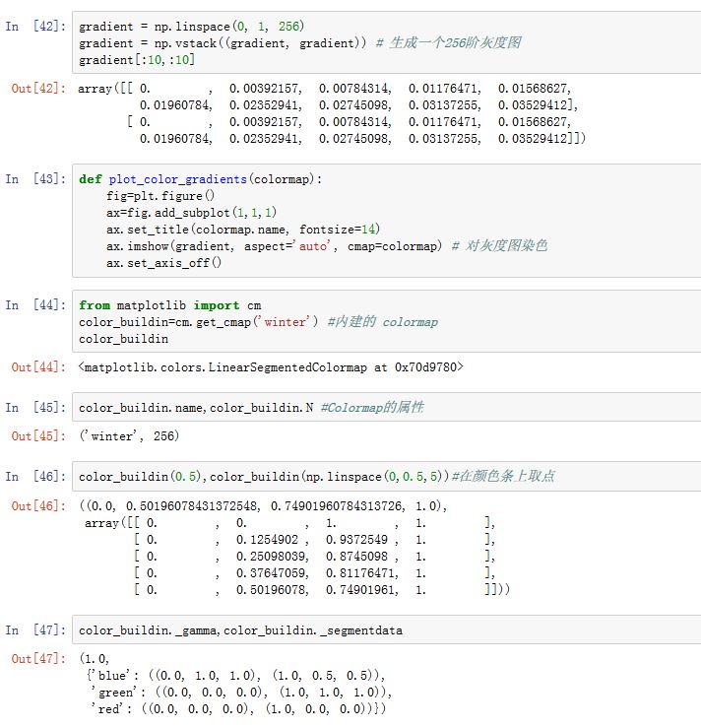Click the cm.get_cmap('winter') line
The image size is (701, 728).
pos(198,322)
